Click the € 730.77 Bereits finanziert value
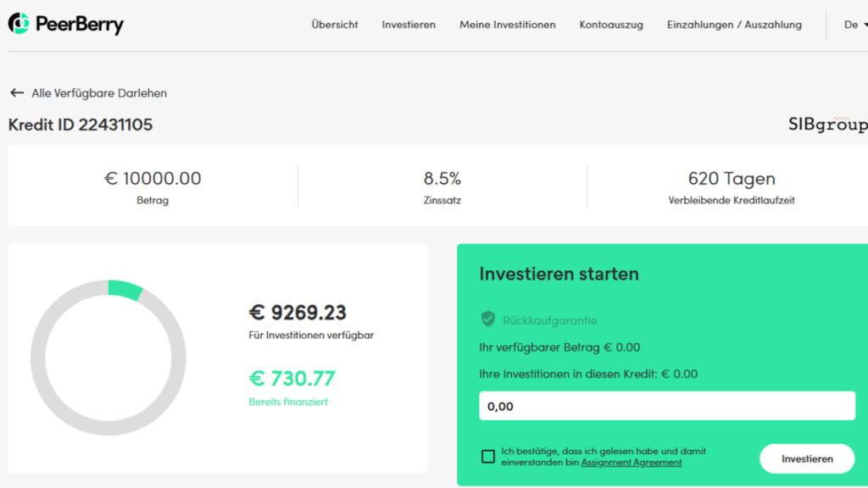This screenshot has width=868, height=488. point(292,378)
